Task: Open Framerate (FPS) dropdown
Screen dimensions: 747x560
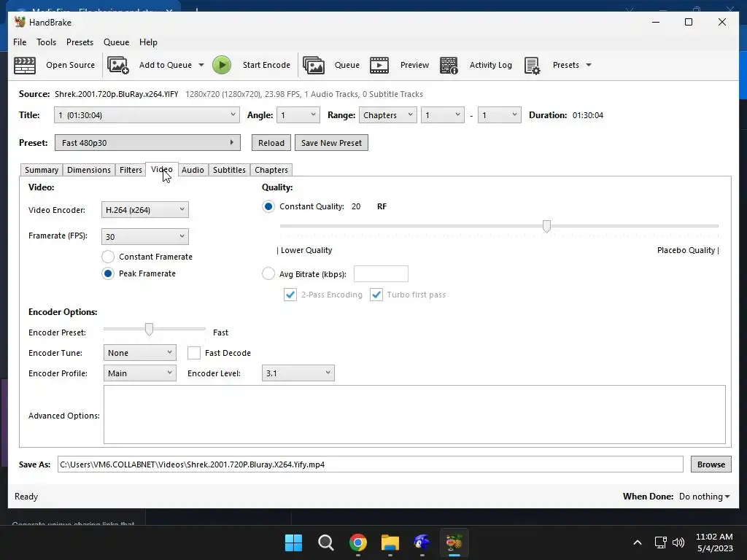Action: (x=145, y=237)
